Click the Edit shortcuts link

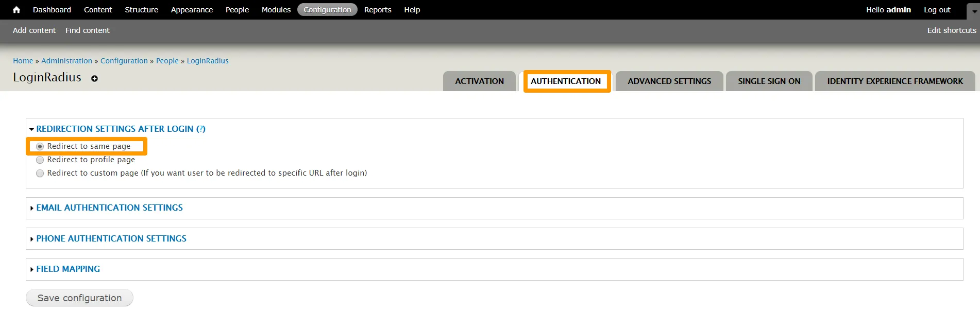(x=952, y=30)
